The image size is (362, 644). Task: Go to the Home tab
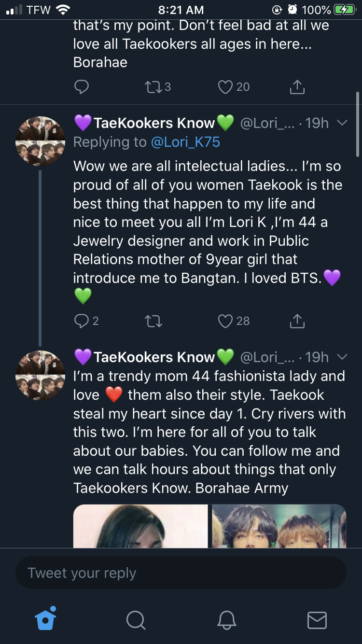point(46,619)
